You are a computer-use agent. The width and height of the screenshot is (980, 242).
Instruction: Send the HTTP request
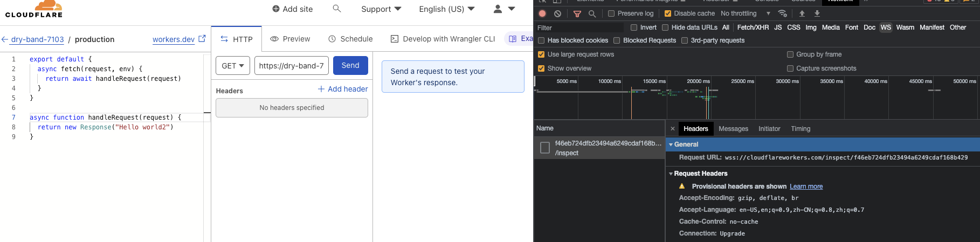point(350,65)
